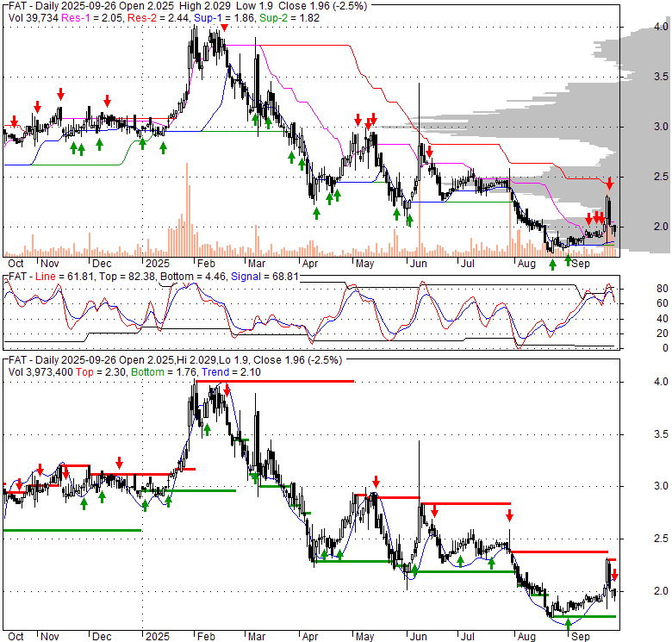
Task: Select the "Sup-1 = 1.86" support label
Action: 225,18
